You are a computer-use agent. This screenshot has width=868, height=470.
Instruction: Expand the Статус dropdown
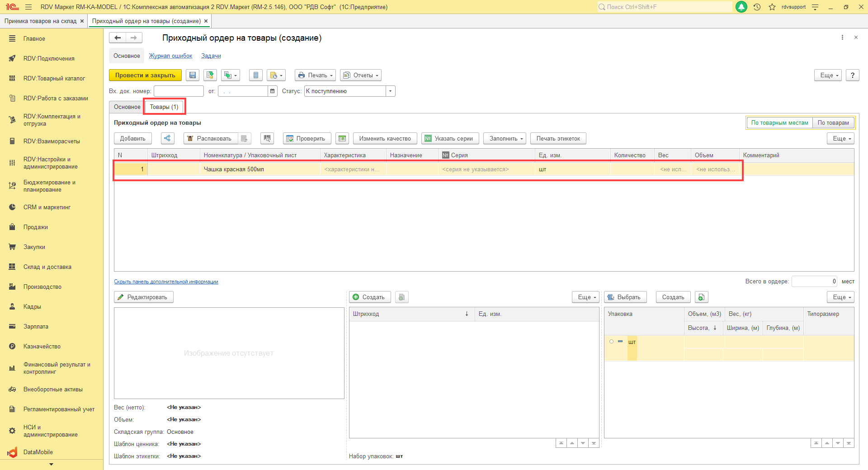[x=390, y=91]
